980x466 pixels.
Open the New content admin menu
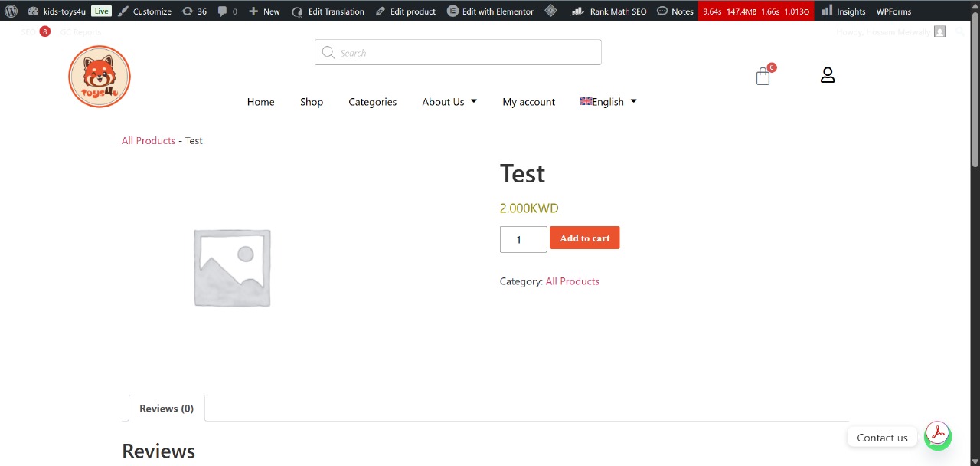pos(264,11)
